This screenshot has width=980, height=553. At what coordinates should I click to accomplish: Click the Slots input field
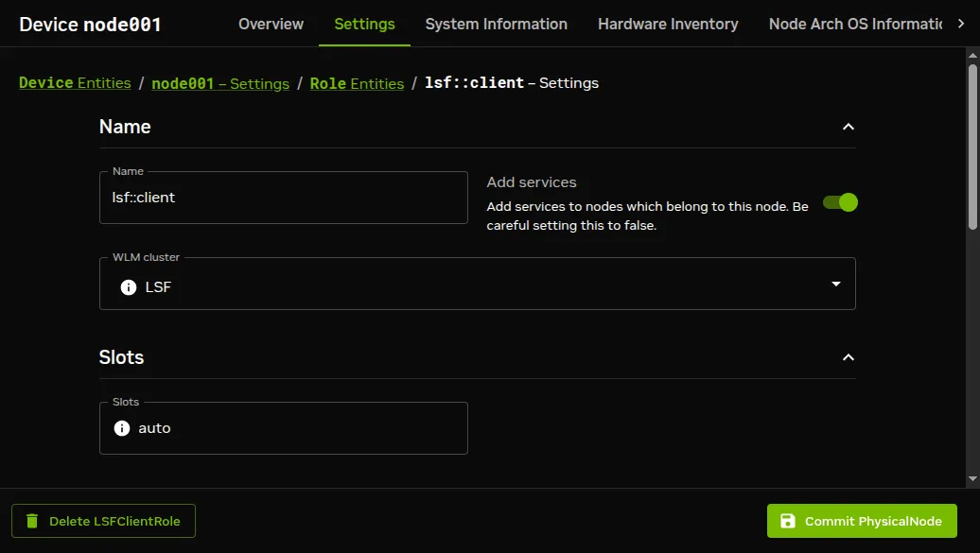coord(283,428)
